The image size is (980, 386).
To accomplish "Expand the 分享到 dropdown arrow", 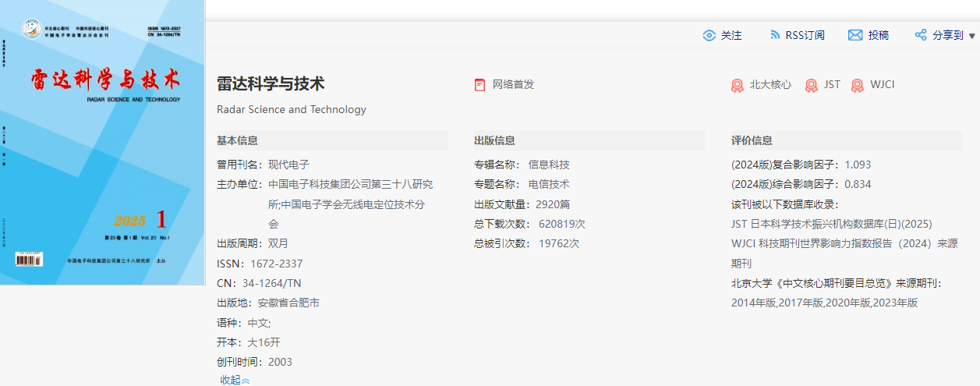I will click(x=972, y=36).
